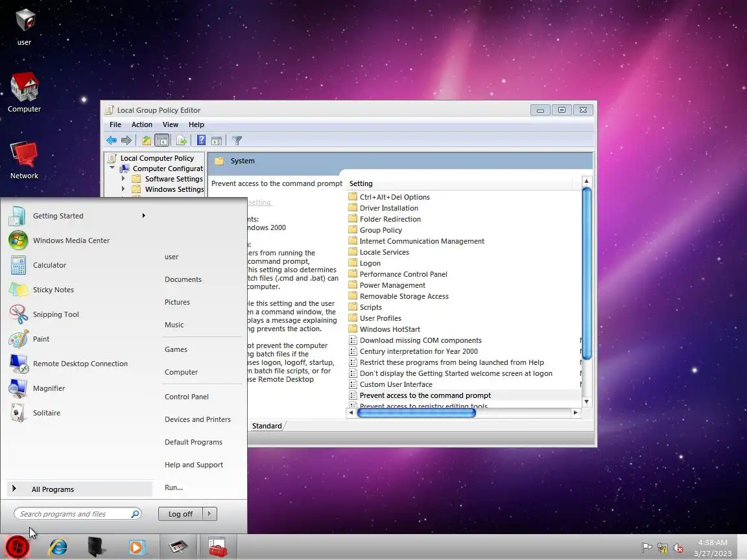Viewport: 747px width, 560px height.
Task: Expand Getting Started submenu arrow
Action: (x=143, y=216)
